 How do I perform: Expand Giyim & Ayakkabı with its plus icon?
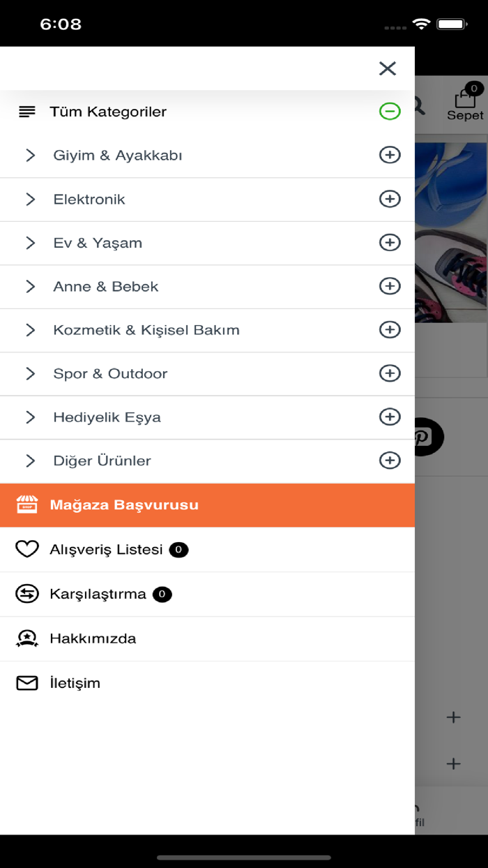(390, 155)
